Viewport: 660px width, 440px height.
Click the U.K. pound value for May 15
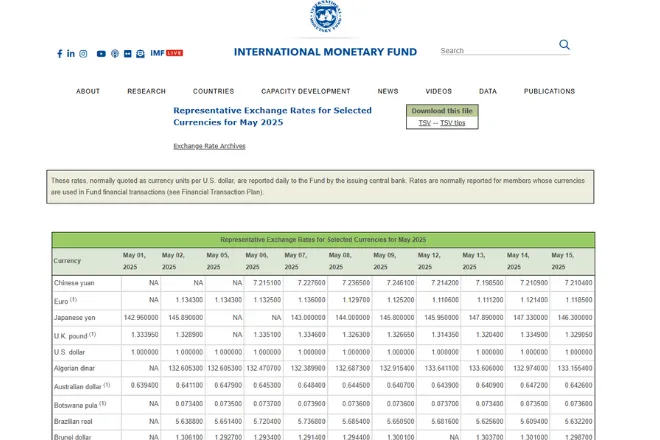578,335
